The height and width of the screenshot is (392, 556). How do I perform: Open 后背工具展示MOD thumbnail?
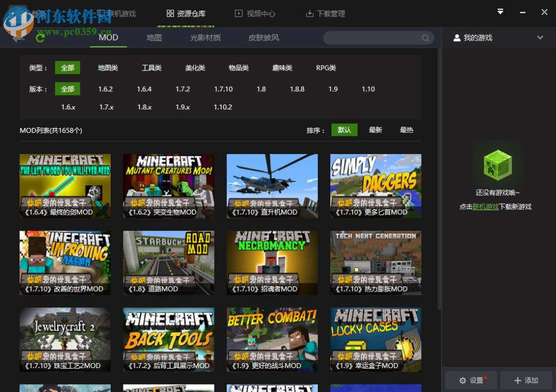(x=168, y=340)
